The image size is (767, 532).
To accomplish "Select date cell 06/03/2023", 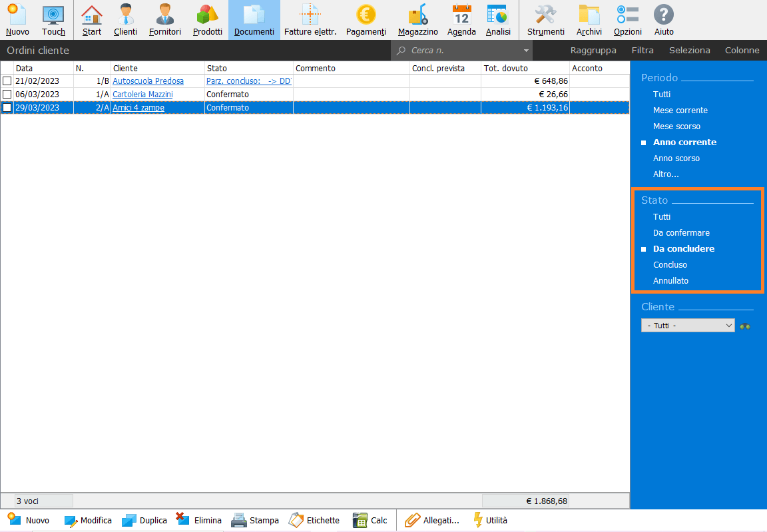I will click(43, 95).
